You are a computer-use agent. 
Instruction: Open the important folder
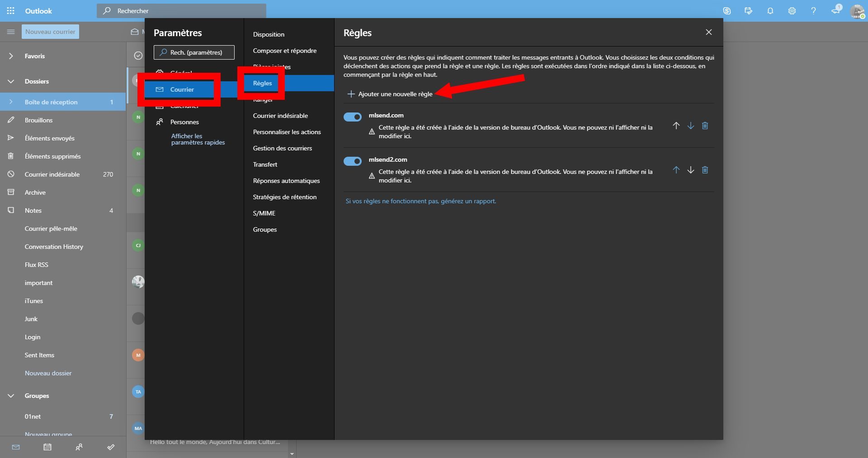(x=63, y=283)
